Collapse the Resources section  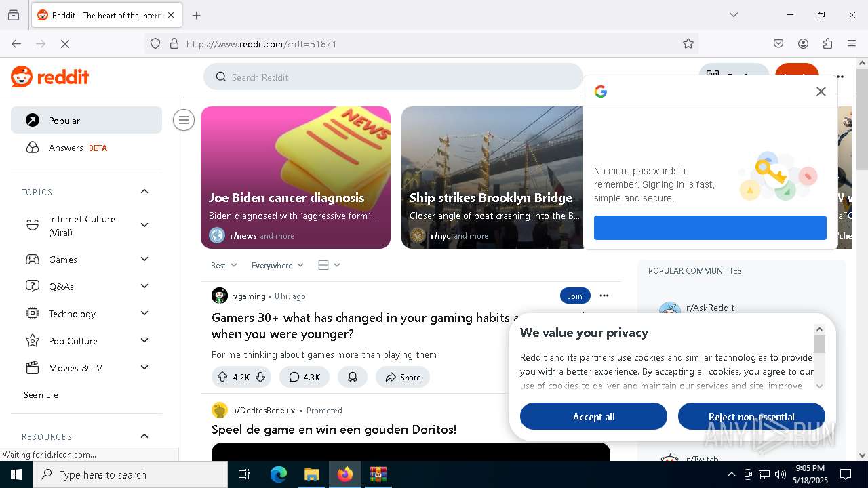[144, 436]
